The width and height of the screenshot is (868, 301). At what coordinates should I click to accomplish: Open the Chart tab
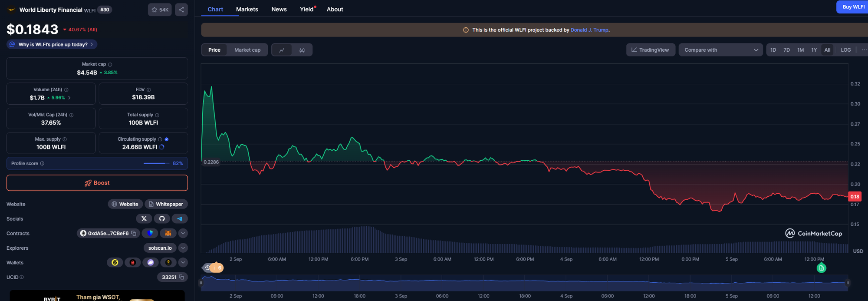pyautogui.click(x=215, y=9)
